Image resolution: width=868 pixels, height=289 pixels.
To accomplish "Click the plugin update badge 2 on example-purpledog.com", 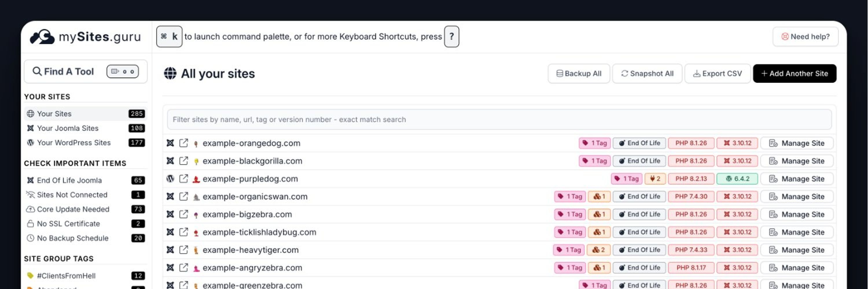I will pyautogui.click(x=655, y=179).
